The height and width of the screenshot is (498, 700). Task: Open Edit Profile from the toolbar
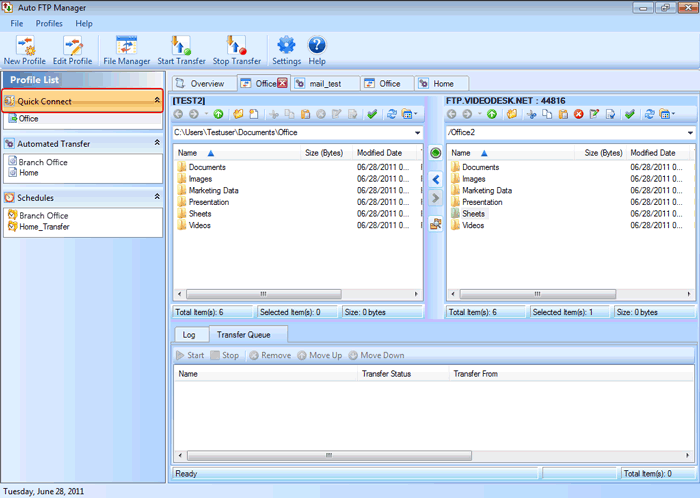72,45
